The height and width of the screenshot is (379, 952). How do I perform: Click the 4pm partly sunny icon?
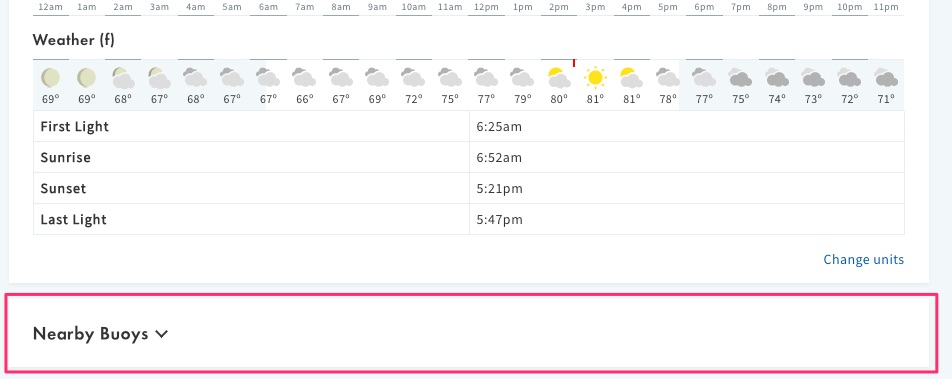tap(631, 78)
